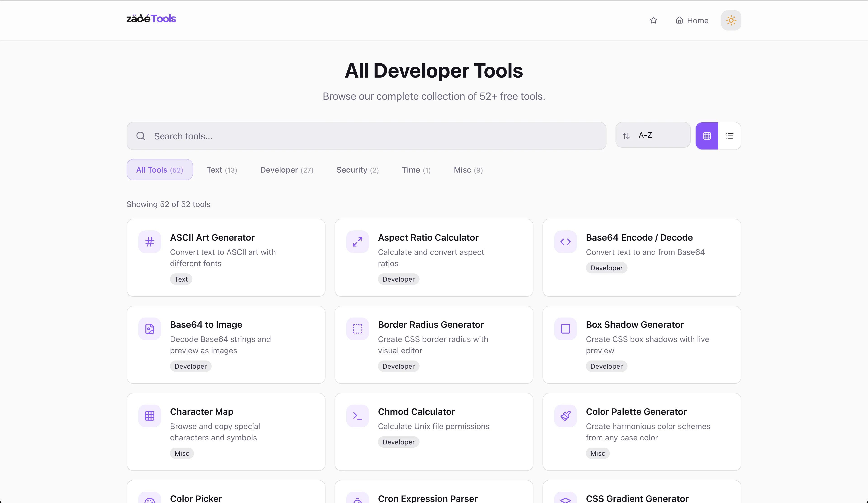Select the Security (2) category tab
Image resolution: width=868 pixels, height=503 pixels.
click(x=358, y=170)
